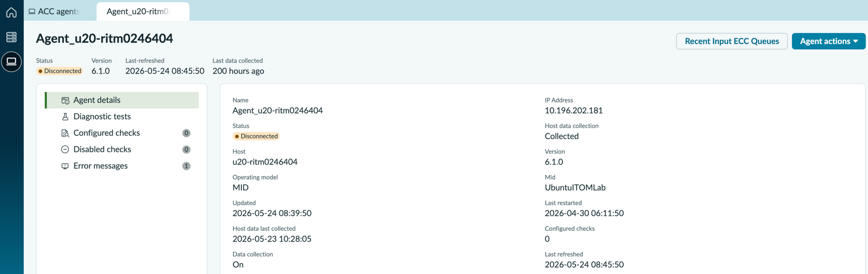Screen dimensions: 868x274
Task: Click the Disconnected status badge in header
Action: coord(60,71)
